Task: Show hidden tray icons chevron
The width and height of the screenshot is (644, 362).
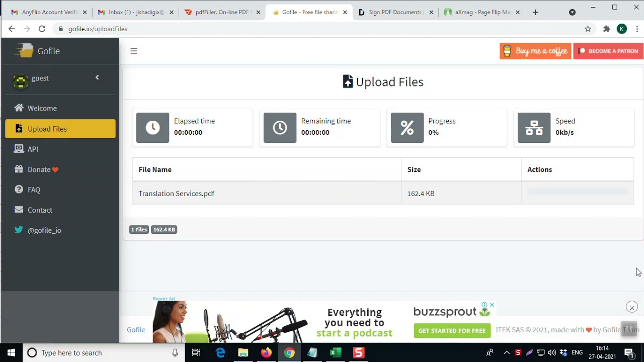Action: (507, 352)
